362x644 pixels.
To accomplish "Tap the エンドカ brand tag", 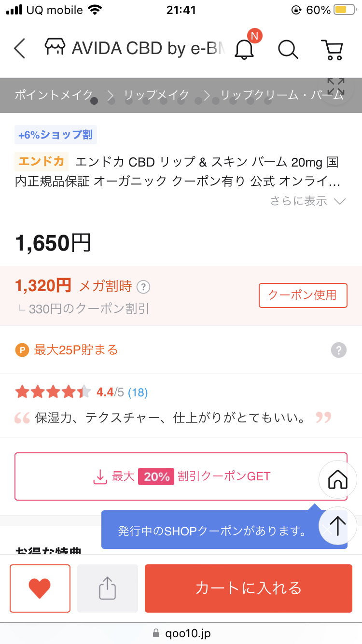I will pos(42,161).
